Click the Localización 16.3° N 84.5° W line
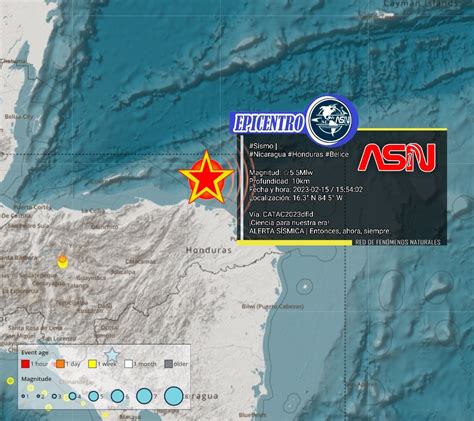Screen dimensions: 474x421 click(296, 198)
